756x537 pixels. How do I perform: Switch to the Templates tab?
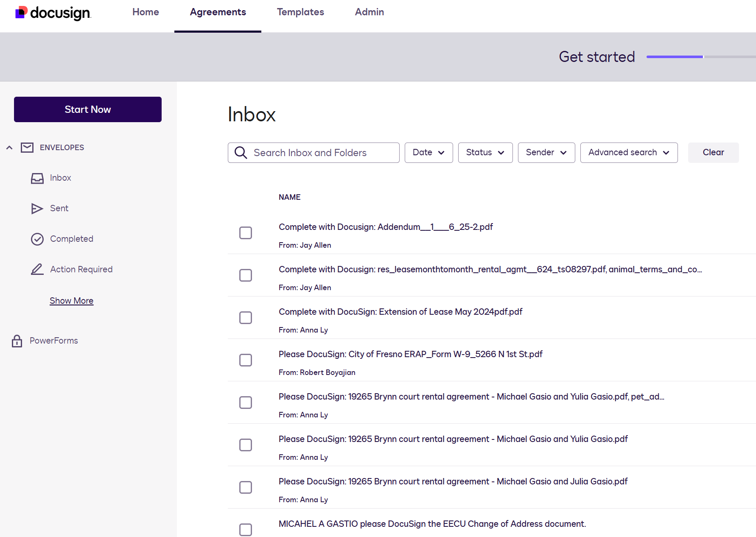click(x=300, y=12)
